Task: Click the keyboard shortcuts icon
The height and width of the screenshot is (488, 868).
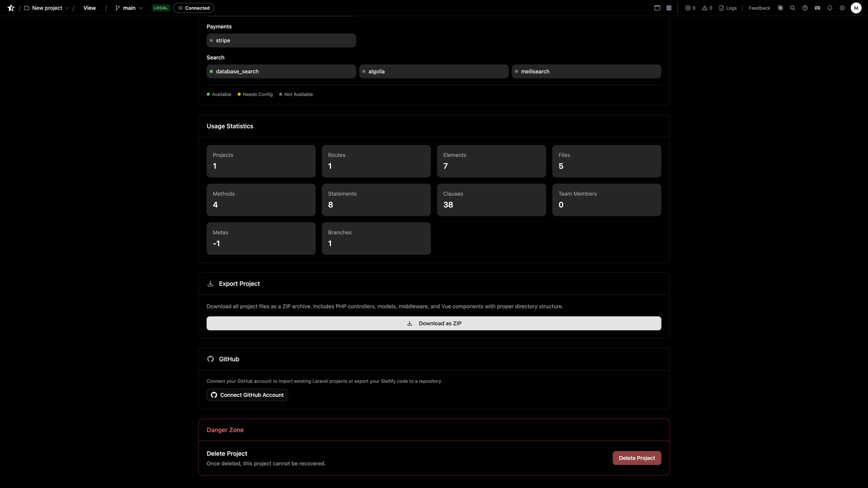Action: [x=817, y=8]
